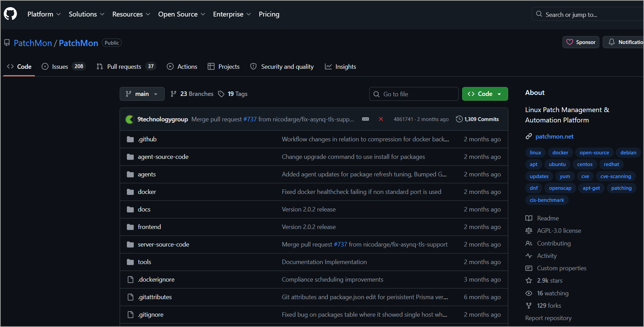This screenshot has height=327, width=644.
Task: Expand the Enterprise menu
Action: click(232, 14)
